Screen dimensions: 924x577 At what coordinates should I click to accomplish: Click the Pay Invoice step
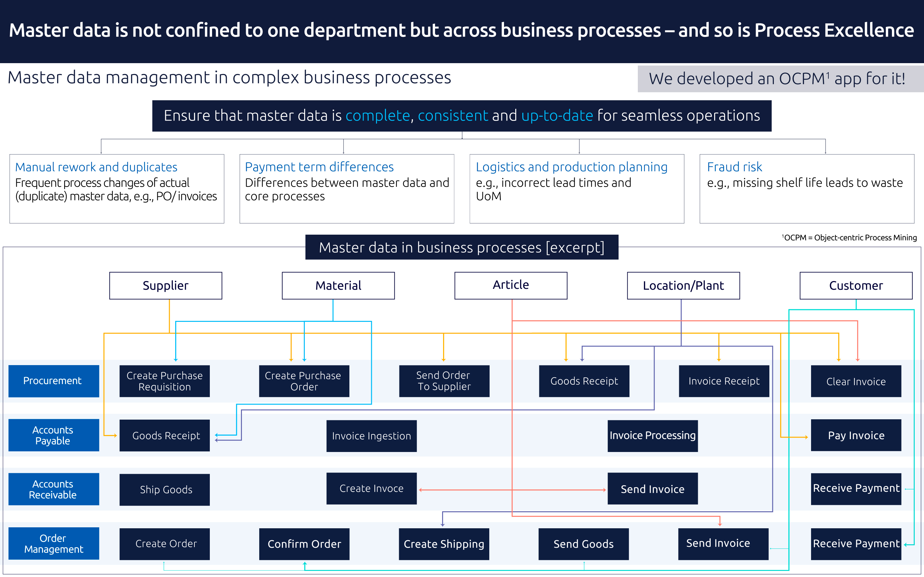pyautogui.click(x=856, y=435)
